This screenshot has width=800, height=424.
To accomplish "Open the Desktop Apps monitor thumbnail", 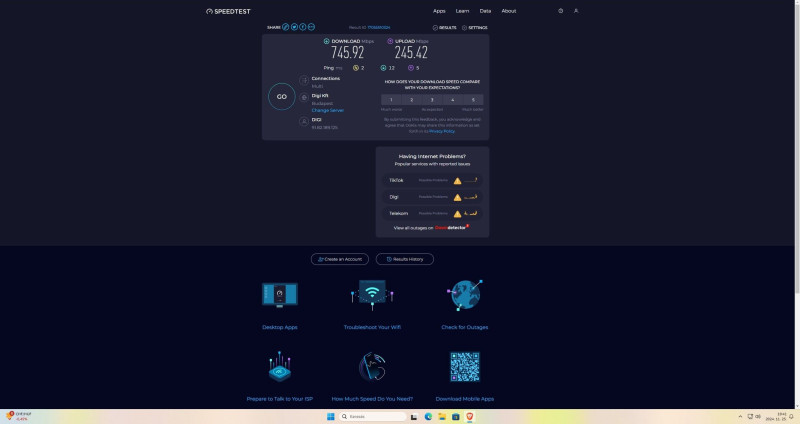I will [280, 295].
